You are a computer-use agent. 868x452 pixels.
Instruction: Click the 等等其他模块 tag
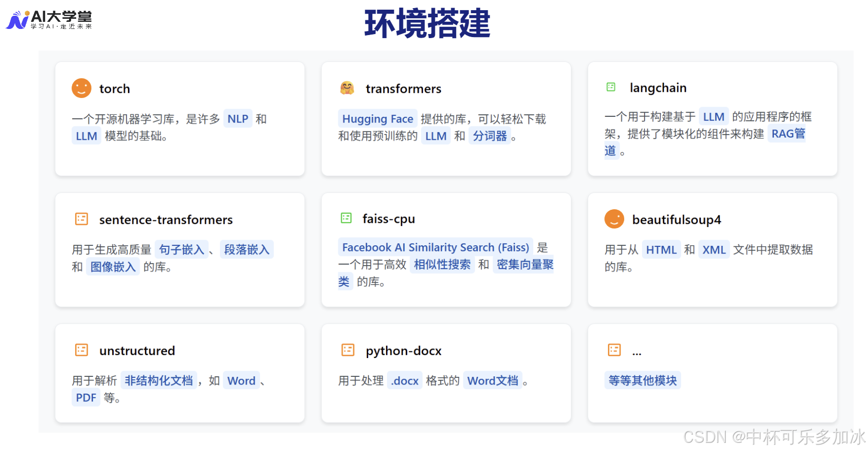click(642, 380)
